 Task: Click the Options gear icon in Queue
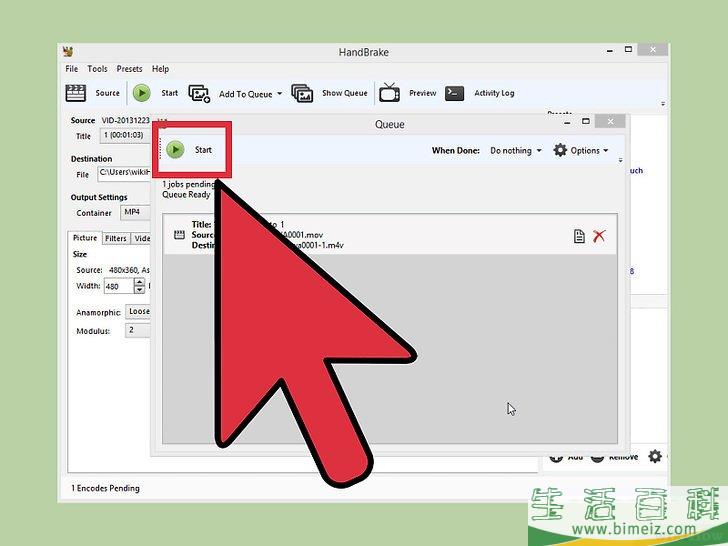(x=560, y=150)
